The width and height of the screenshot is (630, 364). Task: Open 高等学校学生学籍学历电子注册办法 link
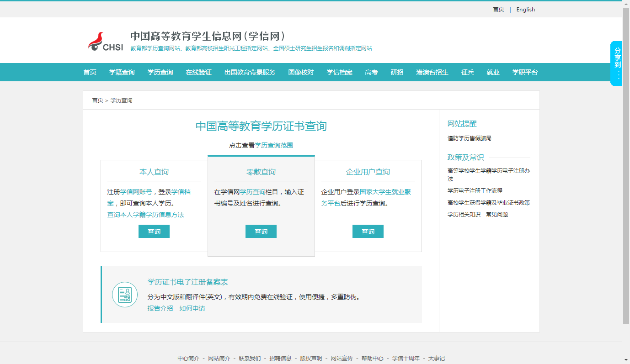coord(489,174)
